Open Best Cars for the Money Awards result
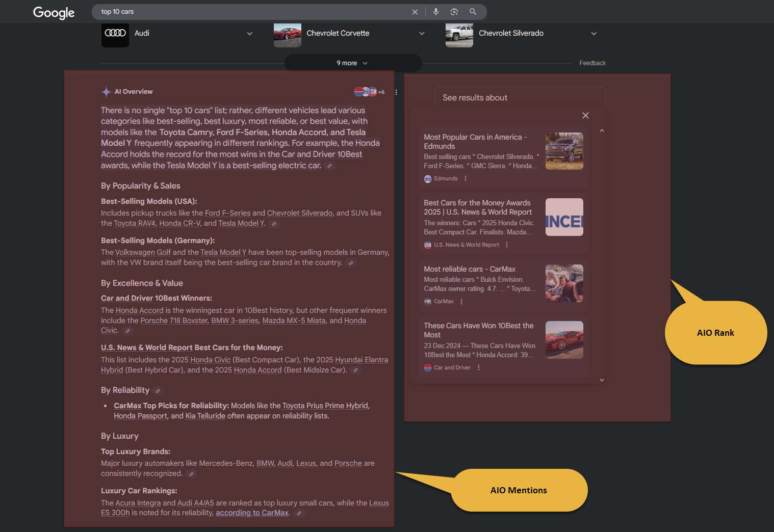This screenshot has width=774, height=532. [x=478, y=207]
